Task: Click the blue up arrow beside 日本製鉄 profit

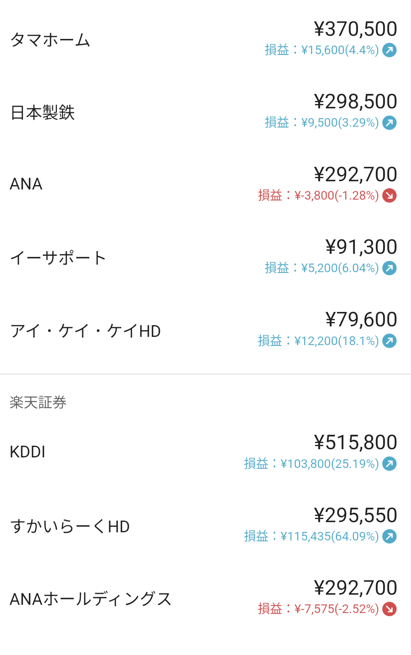Action: (x=389, y=123)
